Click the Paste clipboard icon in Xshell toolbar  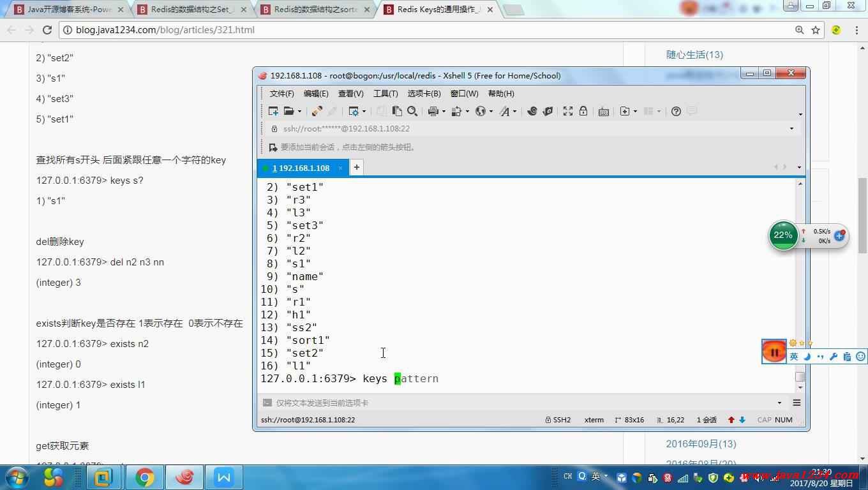[397, 111]
